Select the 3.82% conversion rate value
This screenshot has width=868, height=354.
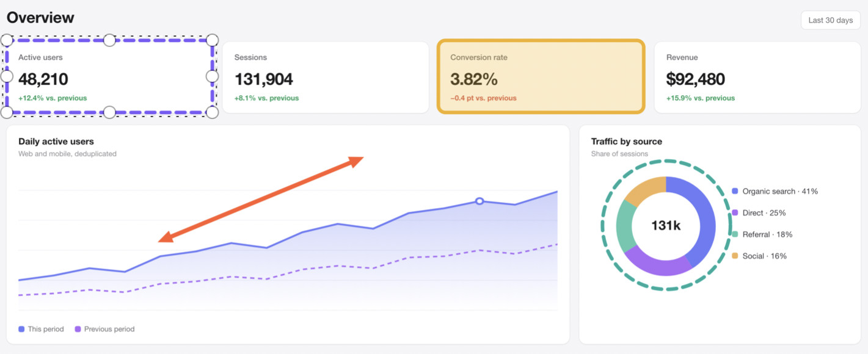474,79
